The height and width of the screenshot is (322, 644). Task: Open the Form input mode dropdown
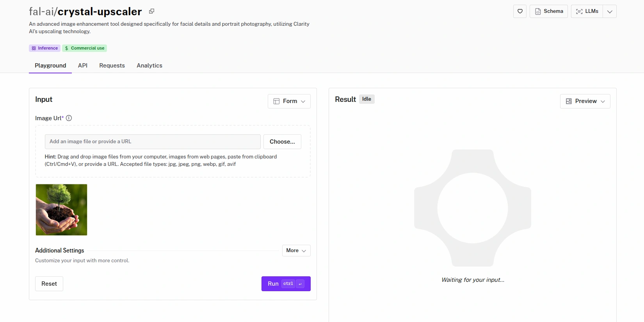click(x=289, y=101)
